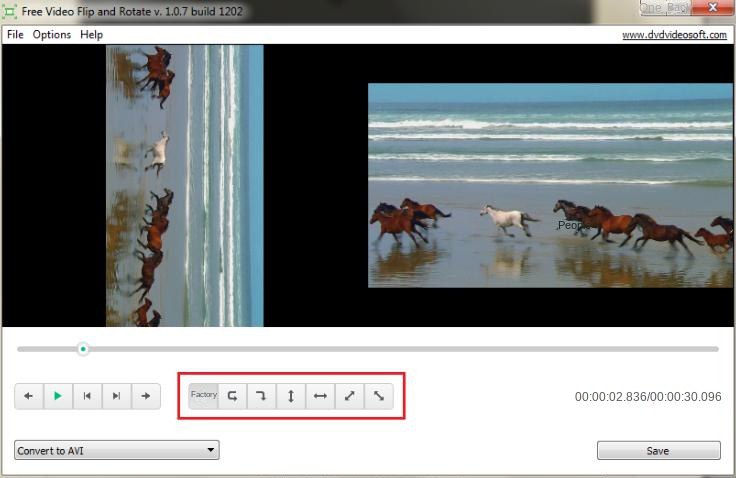Flip video vertically with the up-down arrow icon
The width and height of the screenshot is (736, 478).
tap(291, 395)
